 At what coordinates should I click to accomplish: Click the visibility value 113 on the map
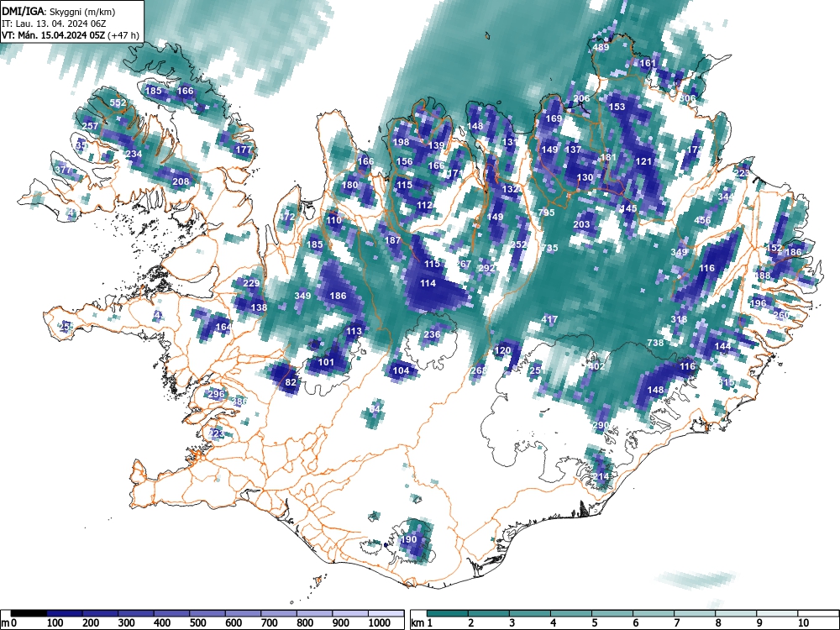[x=354, y=331]
